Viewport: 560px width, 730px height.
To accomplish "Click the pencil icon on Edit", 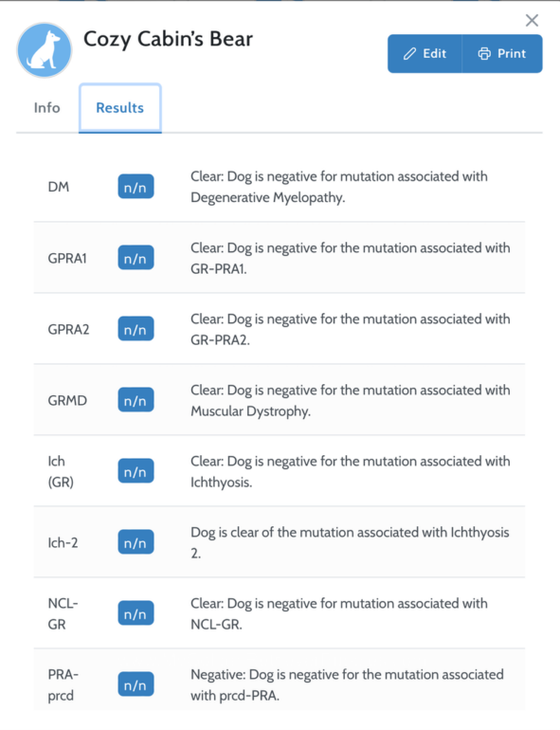I will tap(409, 53).
